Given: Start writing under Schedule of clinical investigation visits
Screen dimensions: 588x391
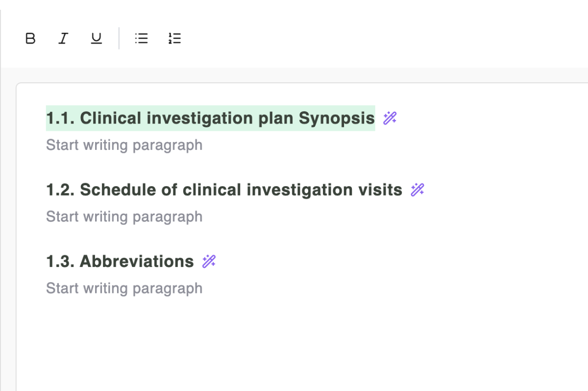Looking at the screenshot, I should [x=124, y=216].
